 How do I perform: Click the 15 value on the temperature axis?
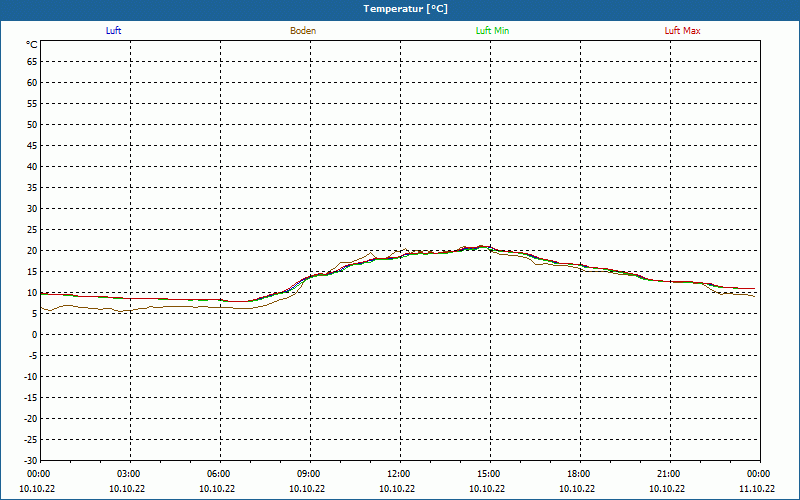pos(32,272)
